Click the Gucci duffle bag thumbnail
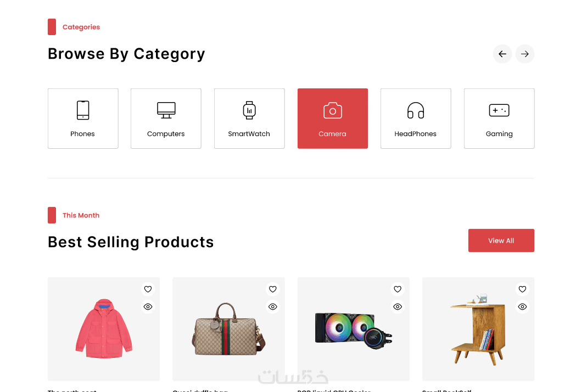 (x=228, y=329)
